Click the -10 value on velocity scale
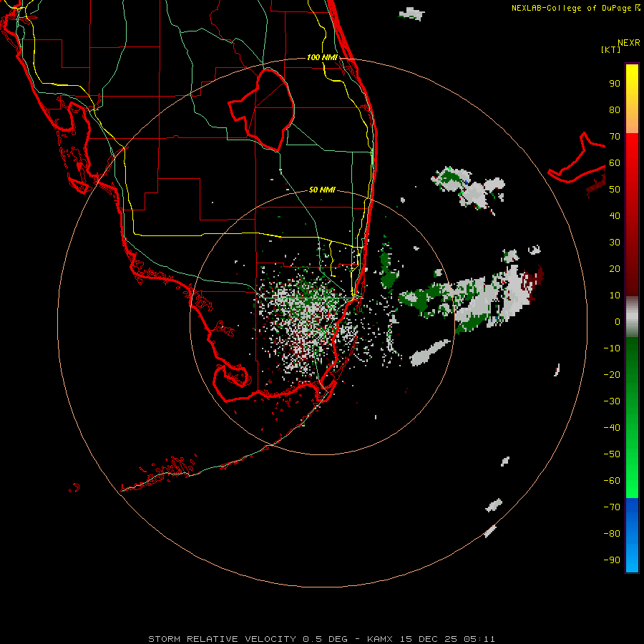The width and height of the screenshot is (644, 644). pyautogui.click(x=612, y=348)
